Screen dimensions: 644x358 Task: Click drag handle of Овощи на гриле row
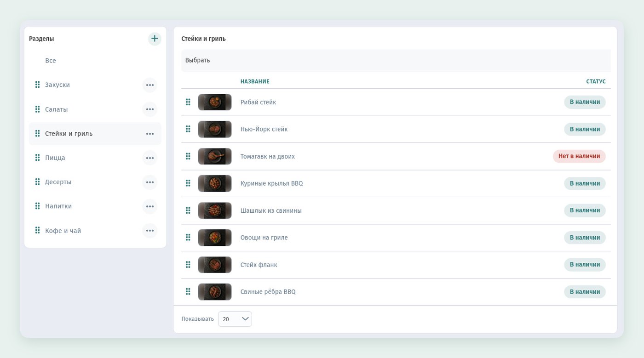coord(188,238)
